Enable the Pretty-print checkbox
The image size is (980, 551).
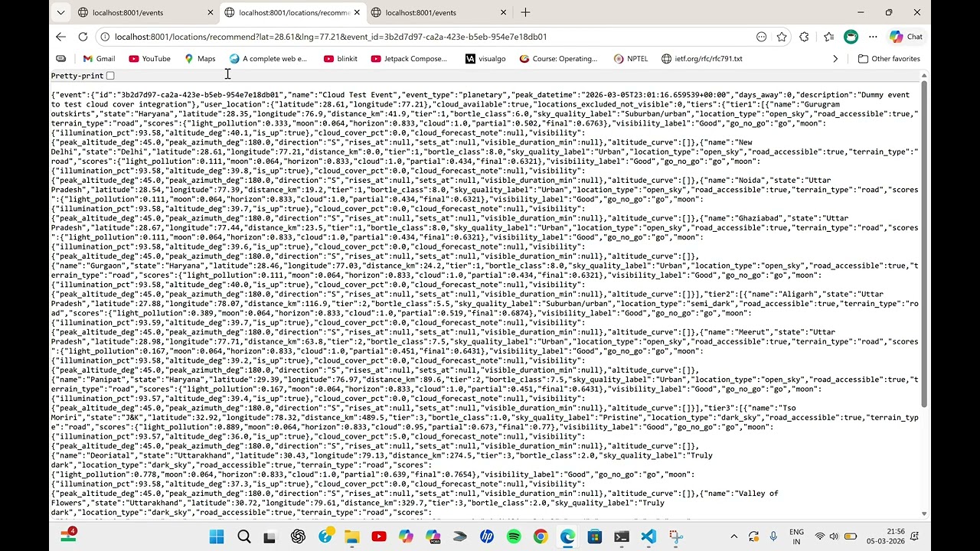coord(110,76)
